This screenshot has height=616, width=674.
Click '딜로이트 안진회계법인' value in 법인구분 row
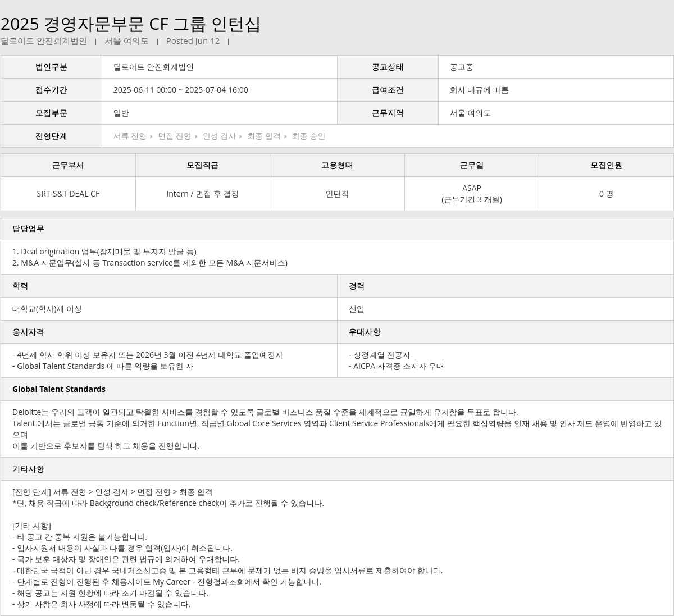click(x=153, y=67)
